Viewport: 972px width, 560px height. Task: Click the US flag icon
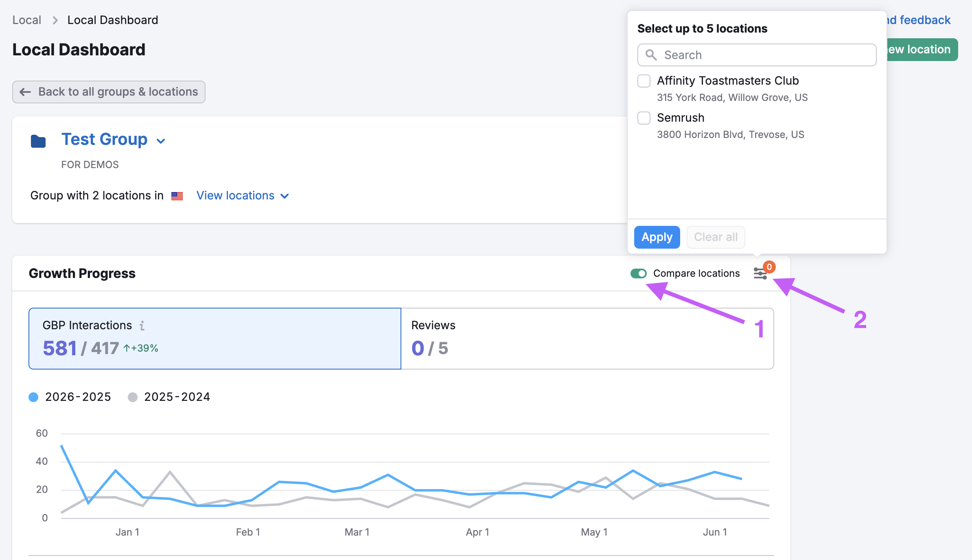point(177,196)
